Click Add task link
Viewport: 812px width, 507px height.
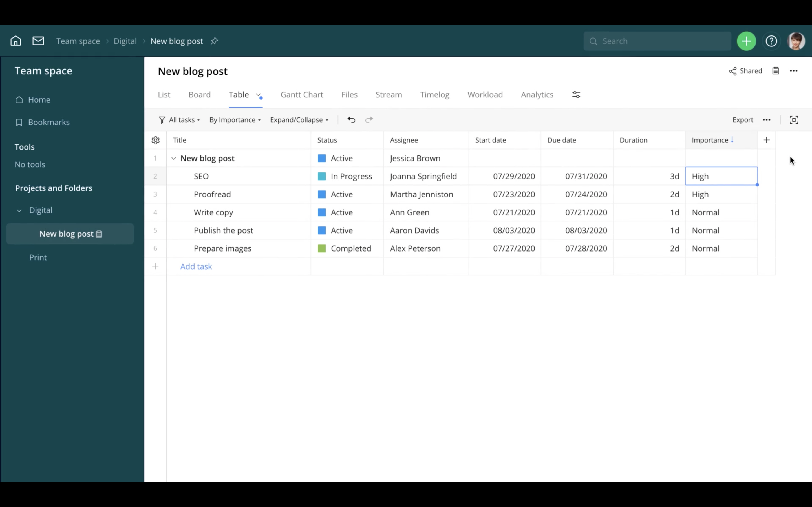pyautogui.click(x=196, y=266)
